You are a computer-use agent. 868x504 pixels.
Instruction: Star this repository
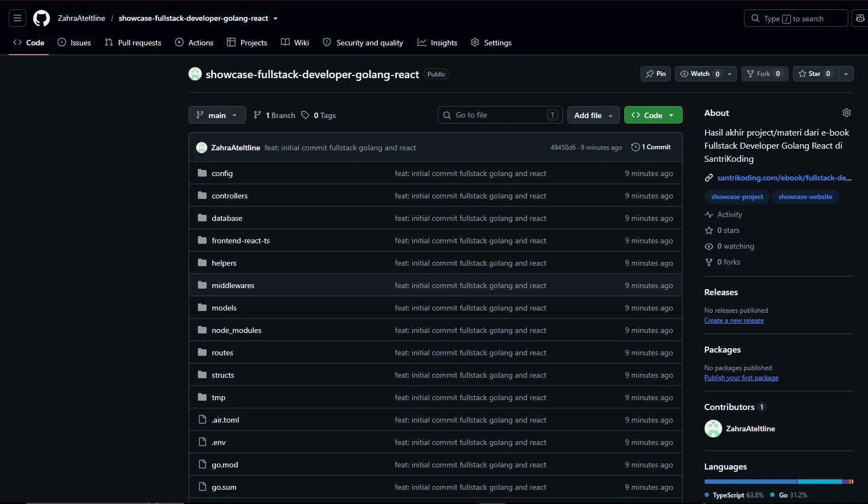tap(814, 74)
